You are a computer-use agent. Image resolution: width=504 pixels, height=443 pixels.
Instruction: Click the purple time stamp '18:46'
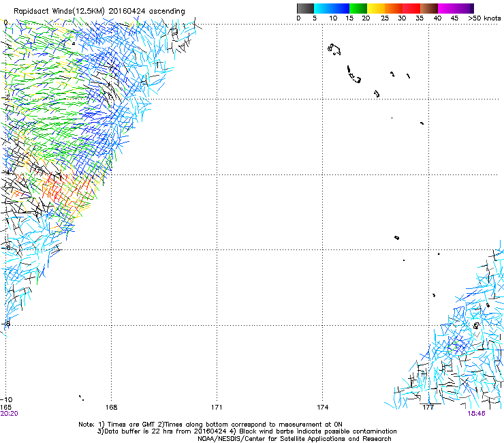(476, 414)
